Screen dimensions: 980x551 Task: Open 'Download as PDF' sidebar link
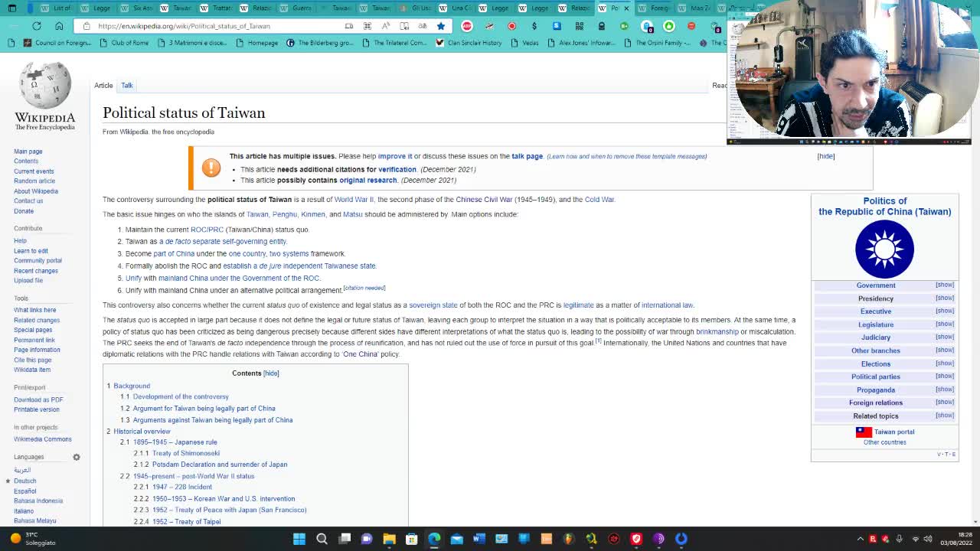click(38, 400)
